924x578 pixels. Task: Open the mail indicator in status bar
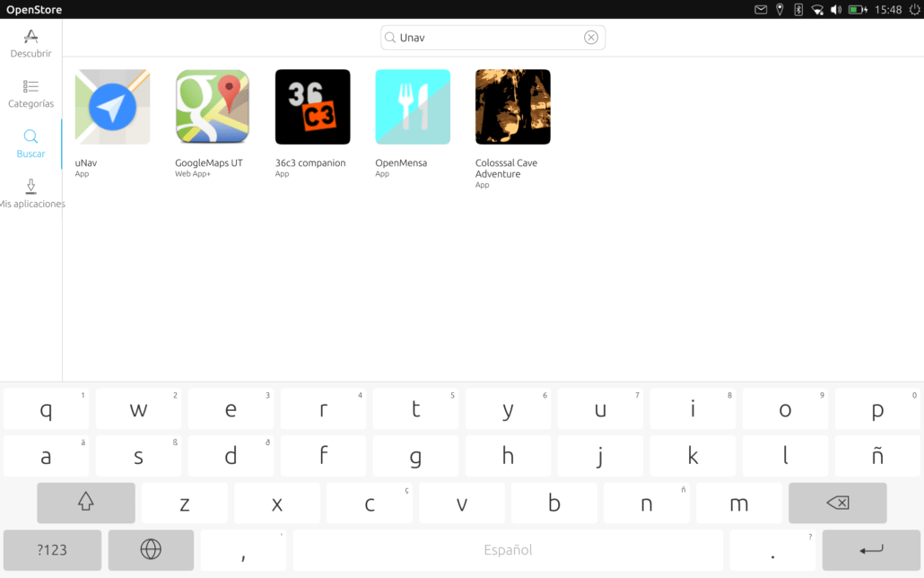click(761, 10)
